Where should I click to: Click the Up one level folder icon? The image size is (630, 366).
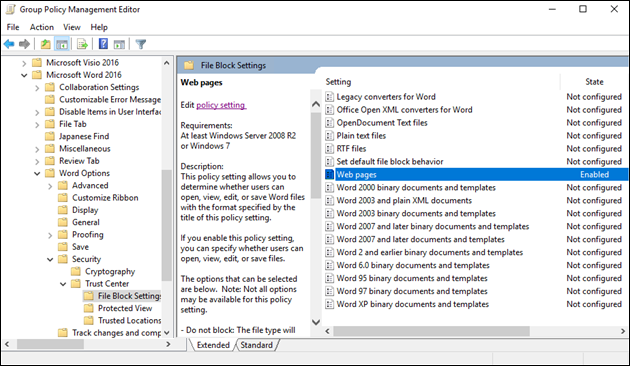pyautogui.click(x=46, y=44)
